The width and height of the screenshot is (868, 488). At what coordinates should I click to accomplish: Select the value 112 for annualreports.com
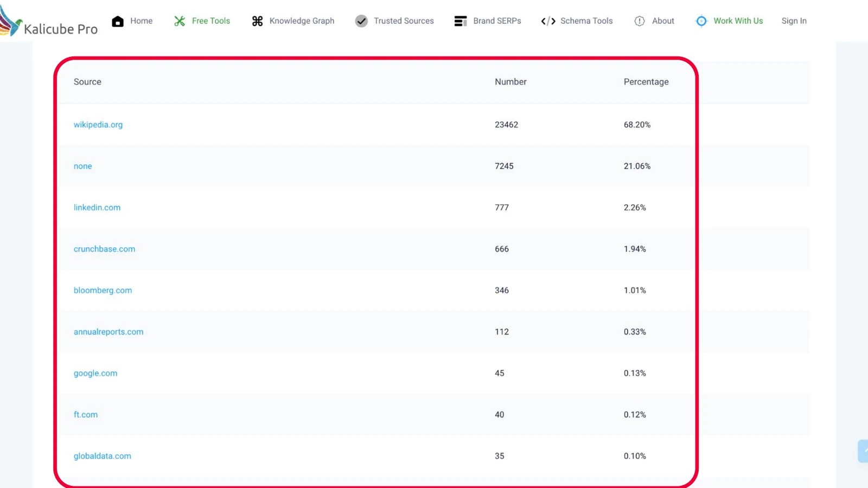click(502, 332)
